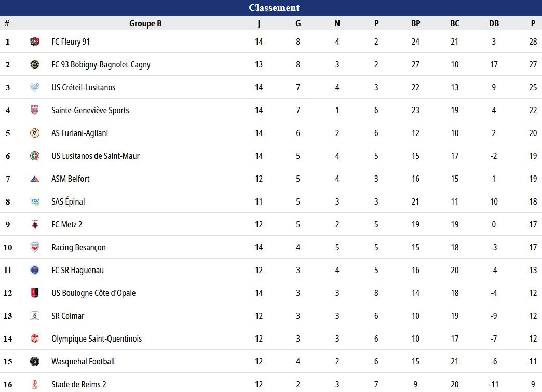Click the FC Metz 2 cross emblem
The height and width of the screenshot is (392, 542).
point(35,224)
